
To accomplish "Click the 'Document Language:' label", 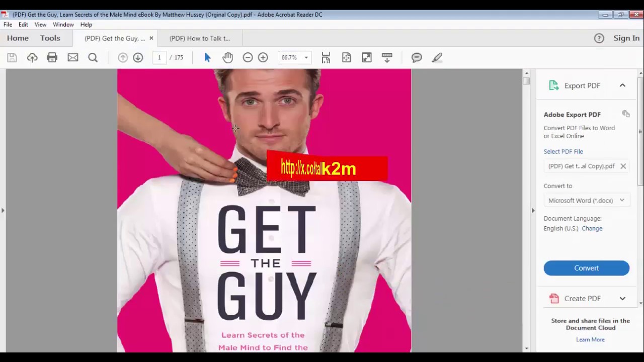I will pos(573,219).
